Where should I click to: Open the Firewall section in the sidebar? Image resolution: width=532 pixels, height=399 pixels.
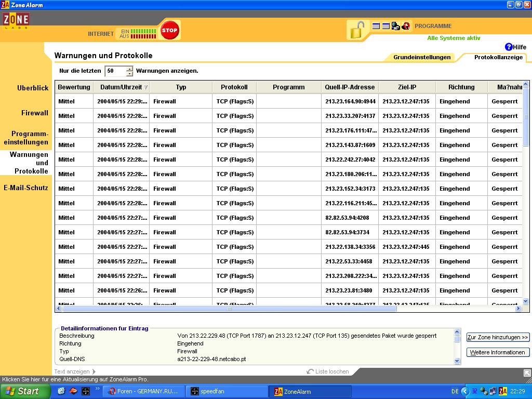click(35, 113)
